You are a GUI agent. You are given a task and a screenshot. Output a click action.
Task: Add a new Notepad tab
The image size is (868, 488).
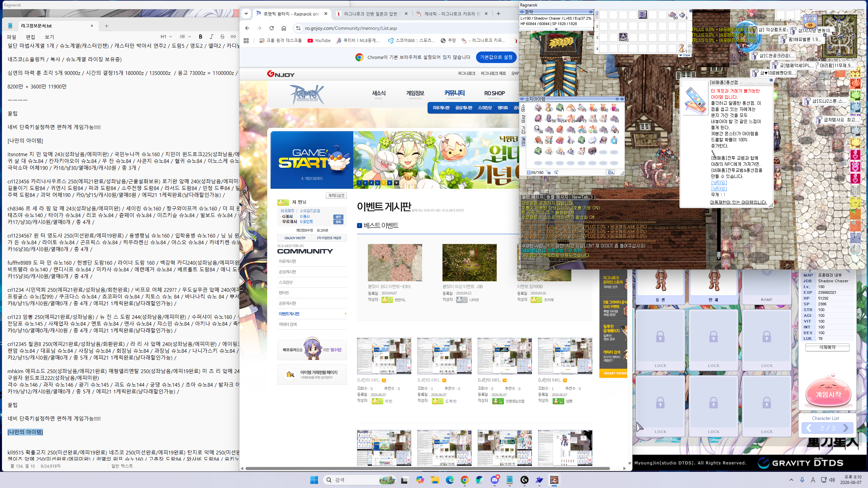pyautogui.click(x=106, y=26)
